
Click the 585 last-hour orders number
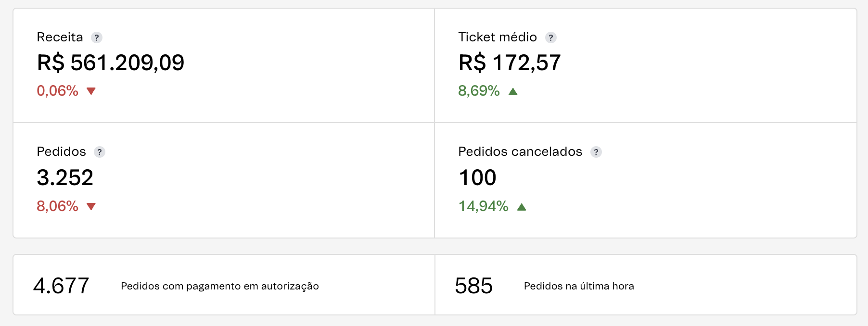(474, 286)
